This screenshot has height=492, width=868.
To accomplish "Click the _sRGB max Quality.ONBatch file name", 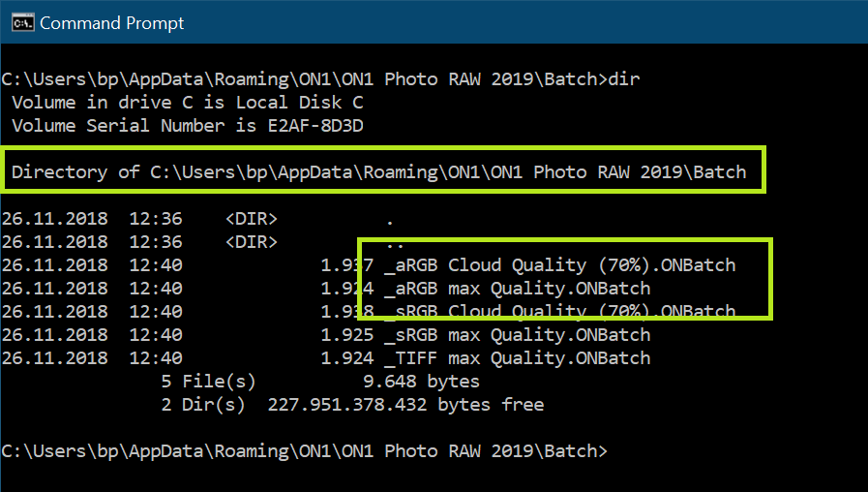I will 517,335.
